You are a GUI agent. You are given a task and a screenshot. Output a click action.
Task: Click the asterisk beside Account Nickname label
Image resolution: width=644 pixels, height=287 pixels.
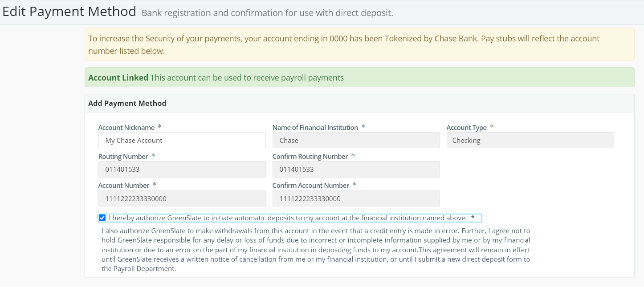[159, 126]
